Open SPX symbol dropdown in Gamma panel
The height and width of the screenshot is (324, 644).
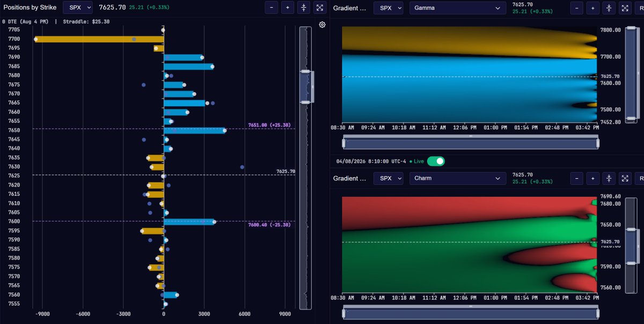389,8
